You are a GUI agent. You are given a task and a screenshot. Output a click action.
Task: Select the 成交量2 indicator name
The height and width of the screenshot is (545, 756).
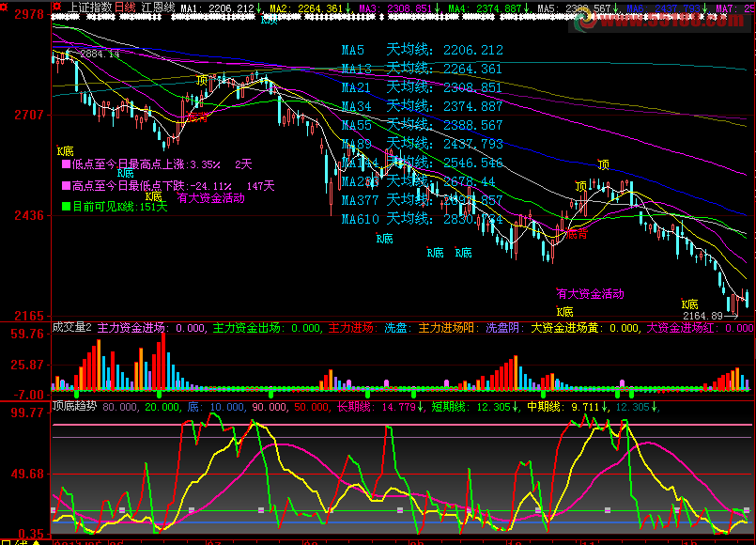71,328
